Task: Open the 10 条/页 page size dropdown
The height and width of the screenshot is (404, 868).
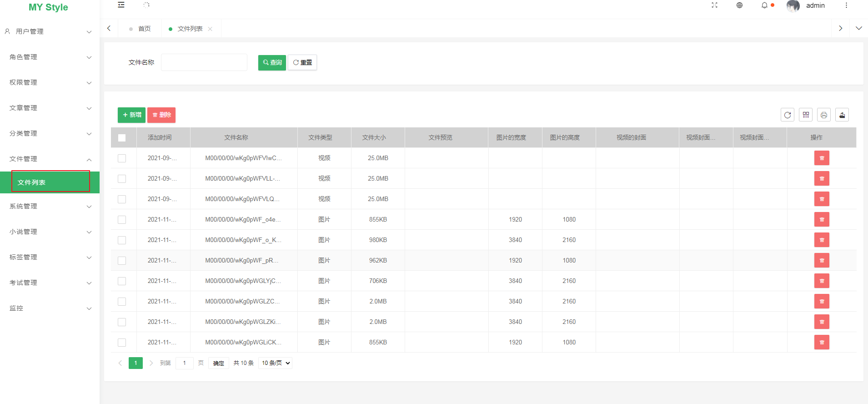Action: [276, 363]
